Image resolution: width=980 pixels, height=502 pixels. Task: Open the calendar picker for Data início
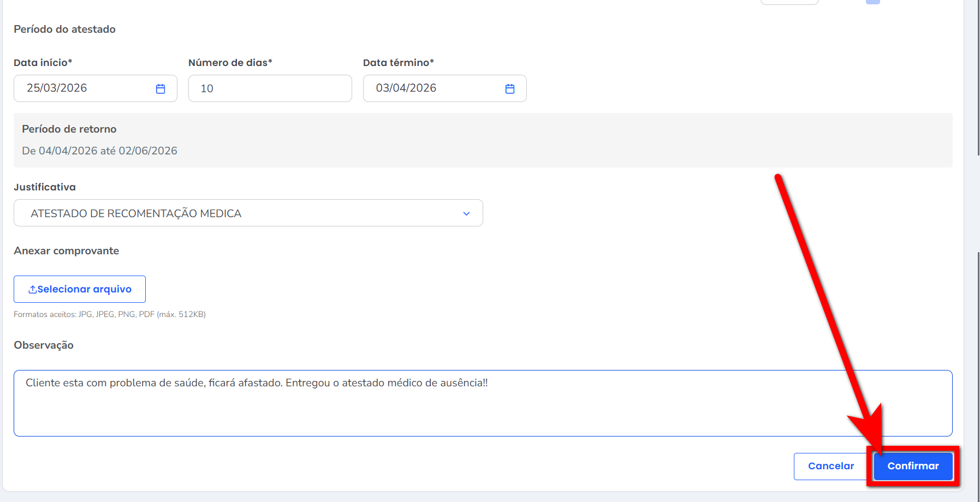(x=161, y=89)
